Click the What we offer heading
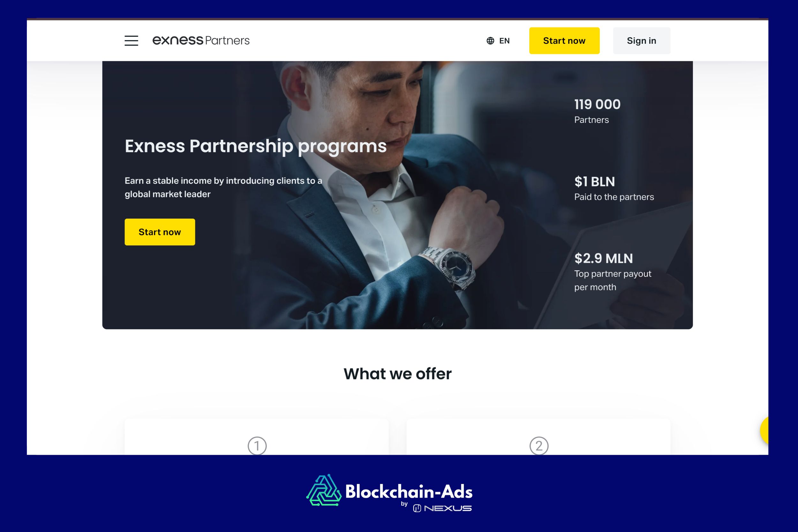Screen dimensions: 798x532 coord(398,374)
